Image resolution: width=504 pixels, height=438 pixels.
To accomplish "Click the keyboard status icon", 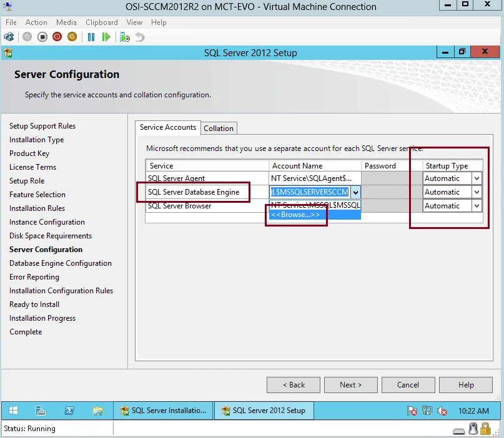I will 458,431.
